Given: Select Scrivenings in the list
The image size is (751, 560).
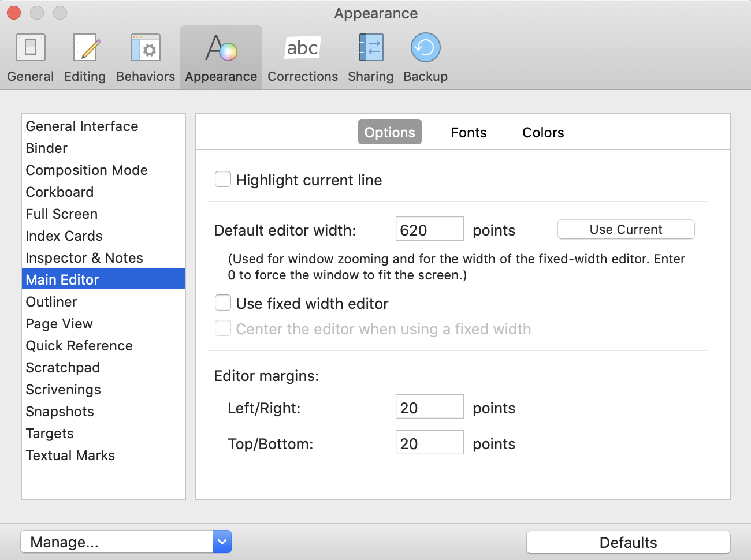Looking at the screenshot, I should [x=103, y=390].
